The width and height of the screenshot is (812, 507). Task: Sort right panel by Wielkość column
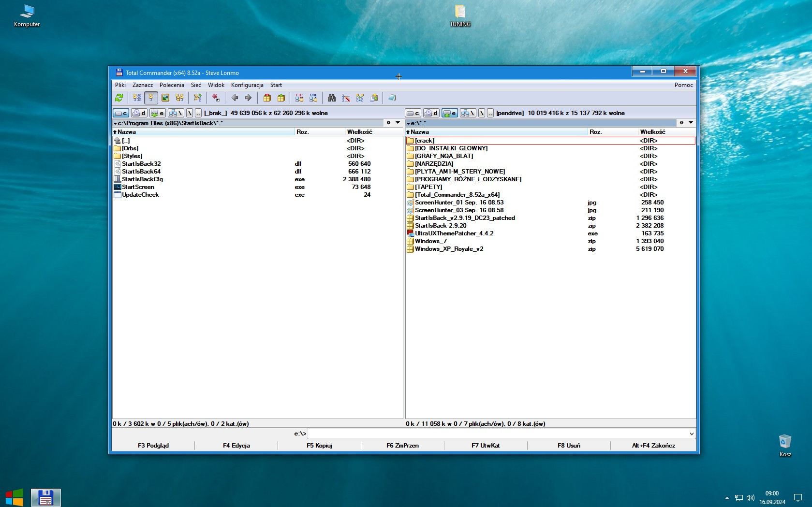click(652, 132)
